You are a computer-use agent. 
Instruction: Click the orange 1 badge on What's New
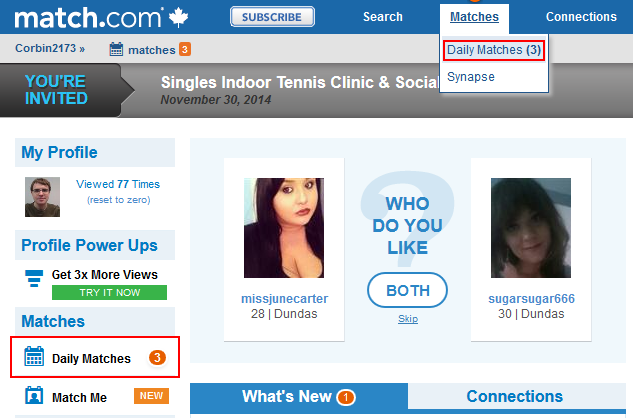tap(346, 397)
